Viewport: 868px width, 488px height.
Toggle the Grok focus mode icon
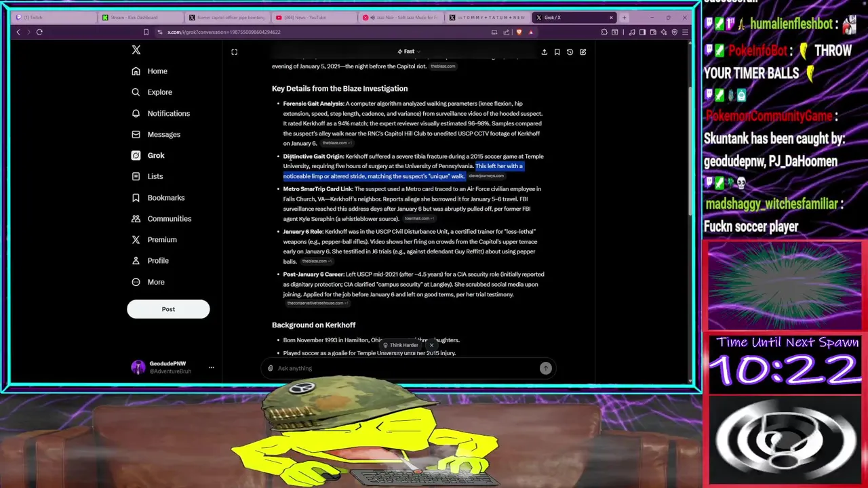234,52
